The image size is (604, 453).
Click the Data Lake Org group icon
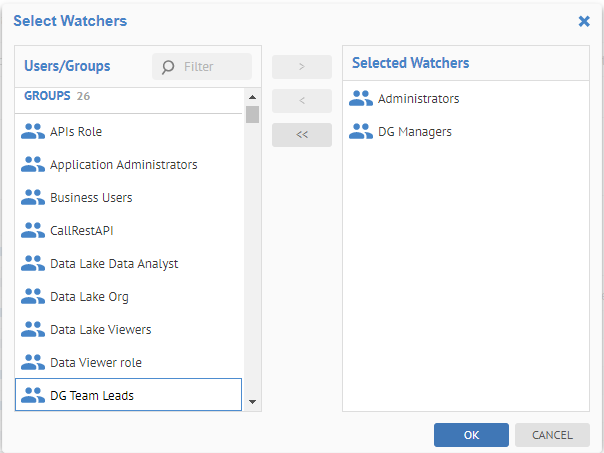point(33,297)
